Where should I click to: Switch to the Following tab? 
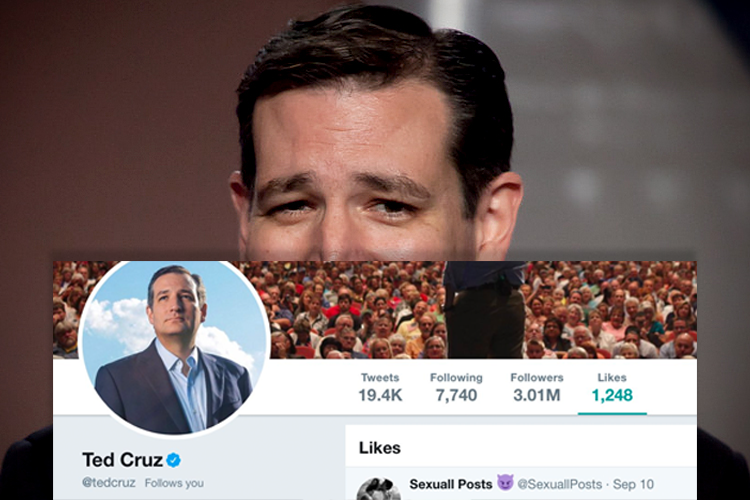click(456, 387)
